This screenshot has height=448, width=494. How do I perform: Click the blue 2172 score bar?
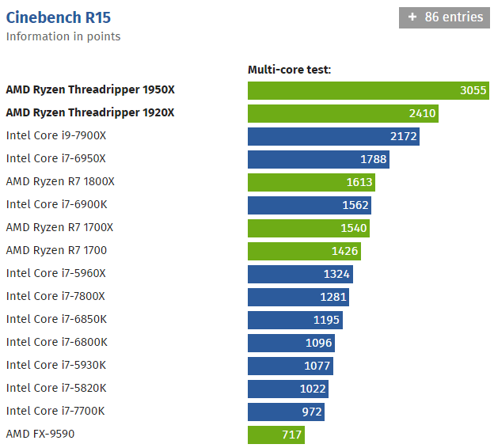(x=333, y=136)
